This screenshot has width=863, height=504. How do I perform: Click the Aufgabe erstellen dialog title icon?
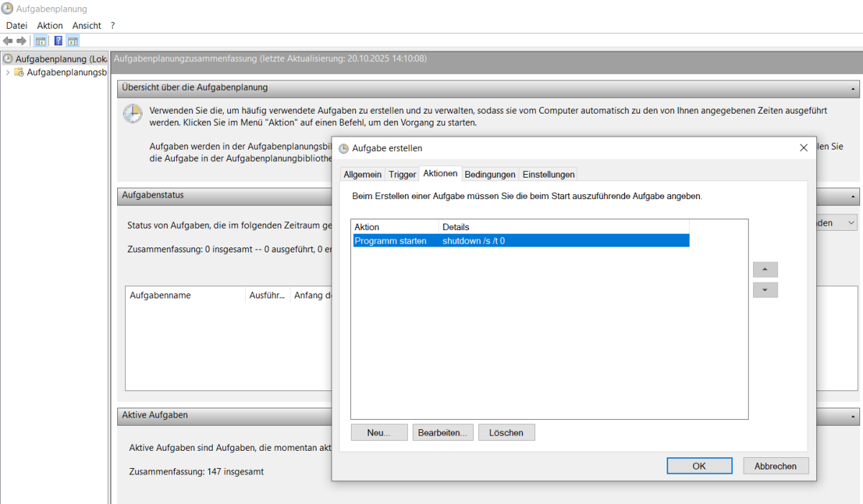(343, 148)
